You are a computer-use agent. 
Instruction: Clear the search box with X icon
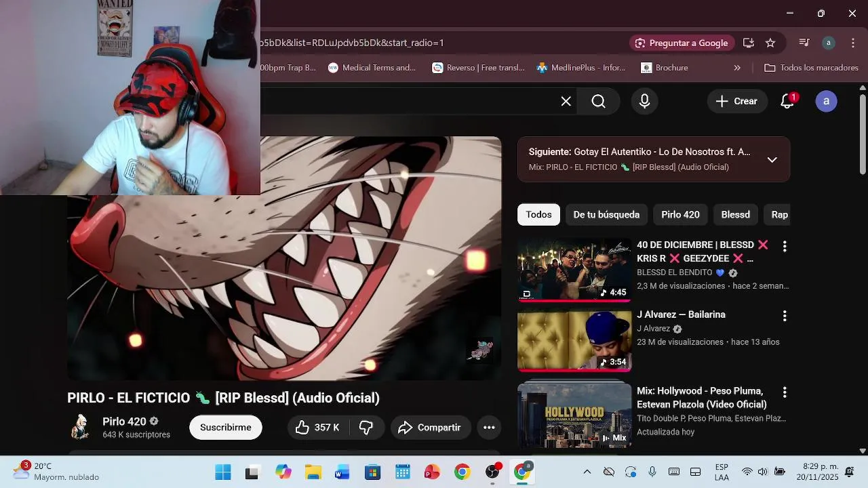566,101
